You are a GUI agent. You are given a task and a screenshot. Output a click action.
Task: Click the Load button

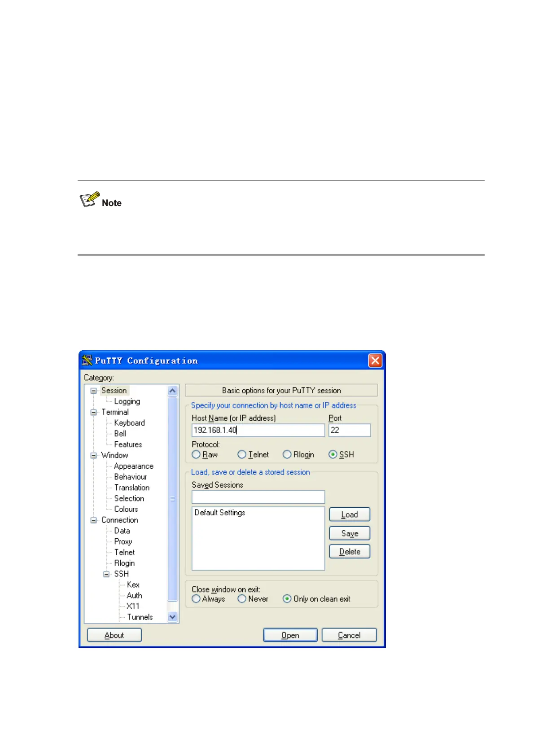[x=350, y=514]
